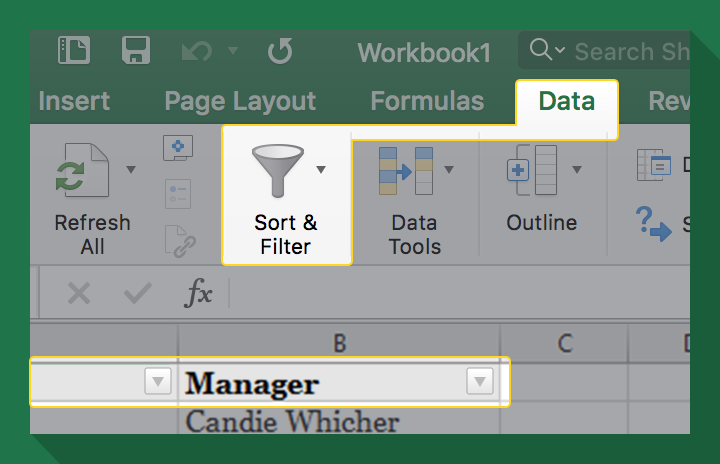
Task: Open the column A filter dropdown
Action: 157,382
